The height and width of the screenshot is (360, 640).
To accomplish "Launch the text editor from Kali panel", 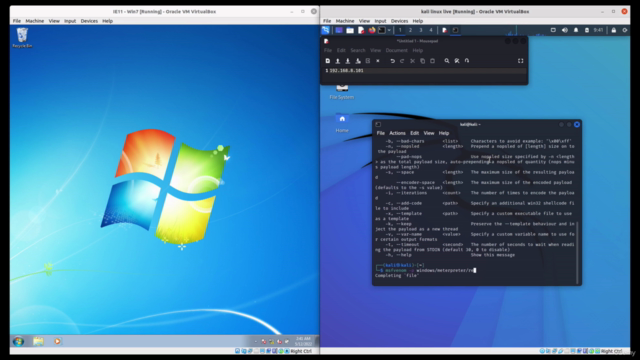I will (361, 30).
